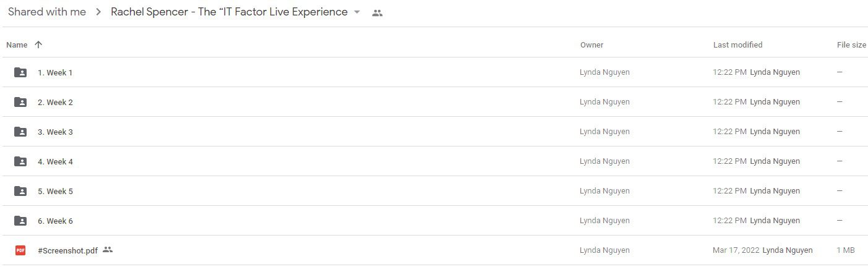Screen dimensions: 868x272
Task: Sort by the Name column header
Action: (17, 45)
